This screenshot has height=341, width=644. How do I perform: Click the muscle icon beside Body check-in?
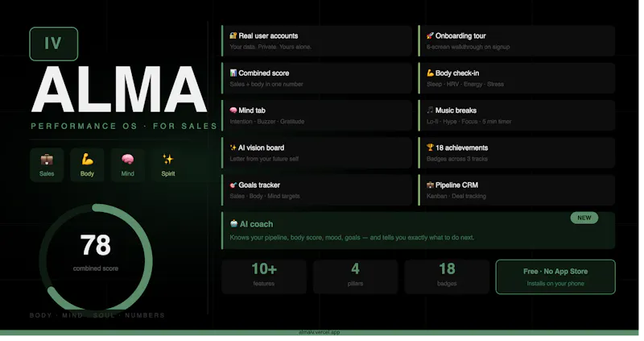(x=430, y=73)
